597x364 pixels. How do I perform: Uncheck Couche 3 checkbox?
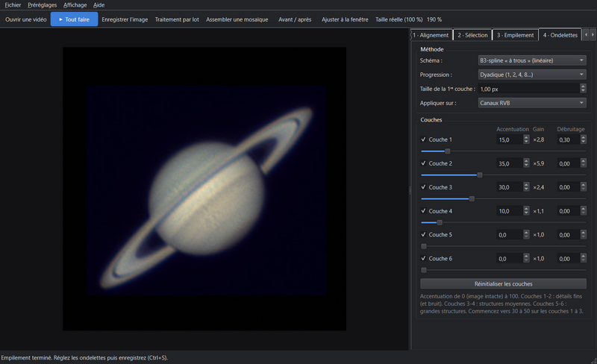[423, 187]
